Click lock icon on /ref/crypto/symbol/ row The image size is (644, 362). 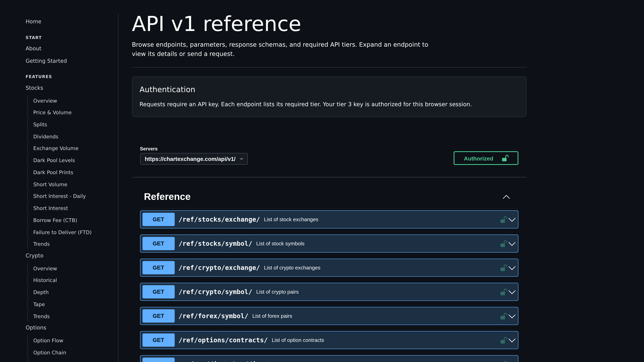504,292
